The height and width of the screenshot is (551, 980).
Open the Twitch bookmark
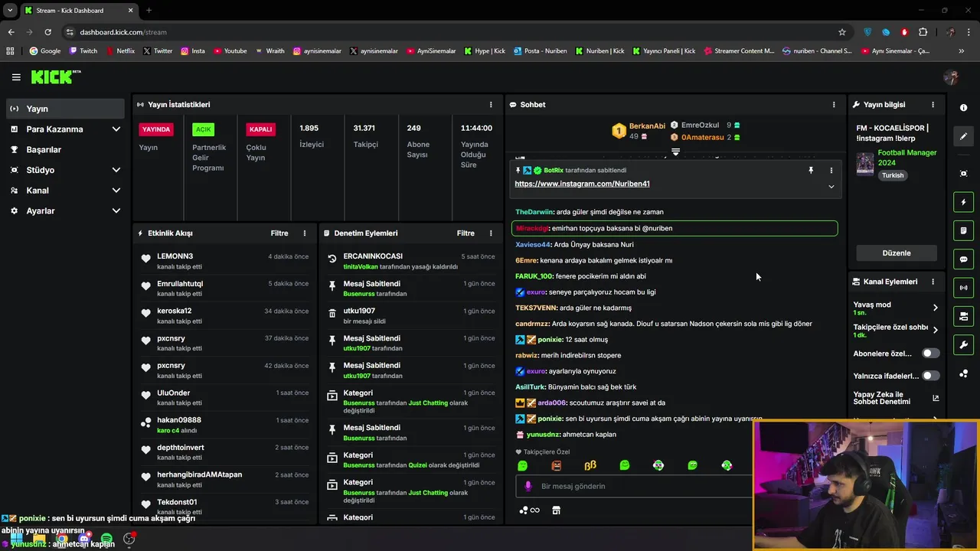pos(83,51)
